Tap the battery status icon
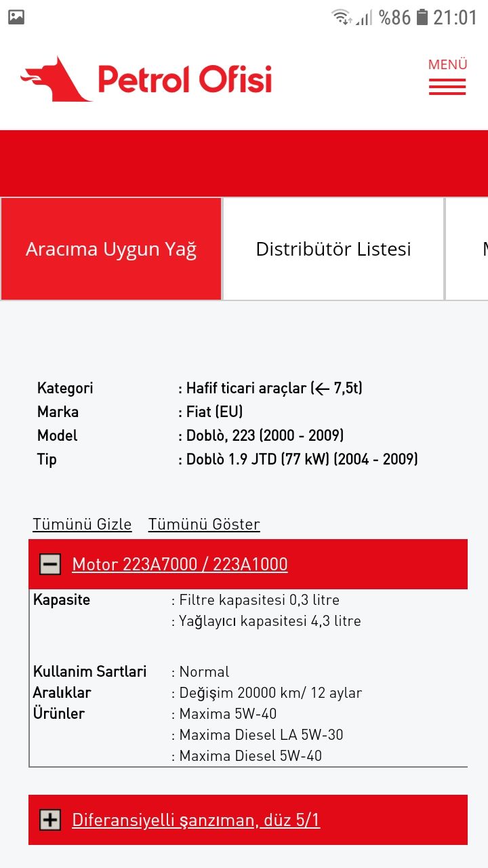Viewport: 488px width, 868px height. (x=422, y=17)
